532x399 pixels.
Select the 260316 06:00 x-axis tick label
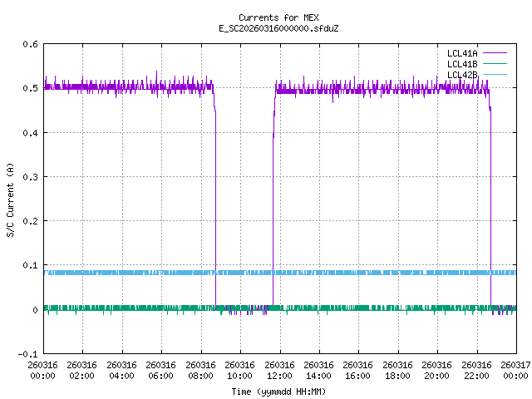pos(161,370)
